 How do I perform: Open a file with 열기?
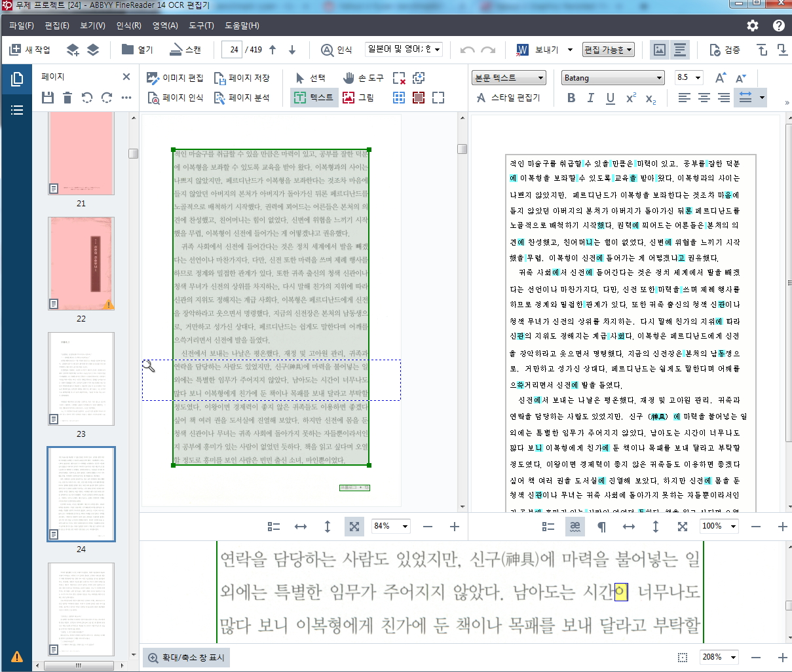click(x=138, y=50)
